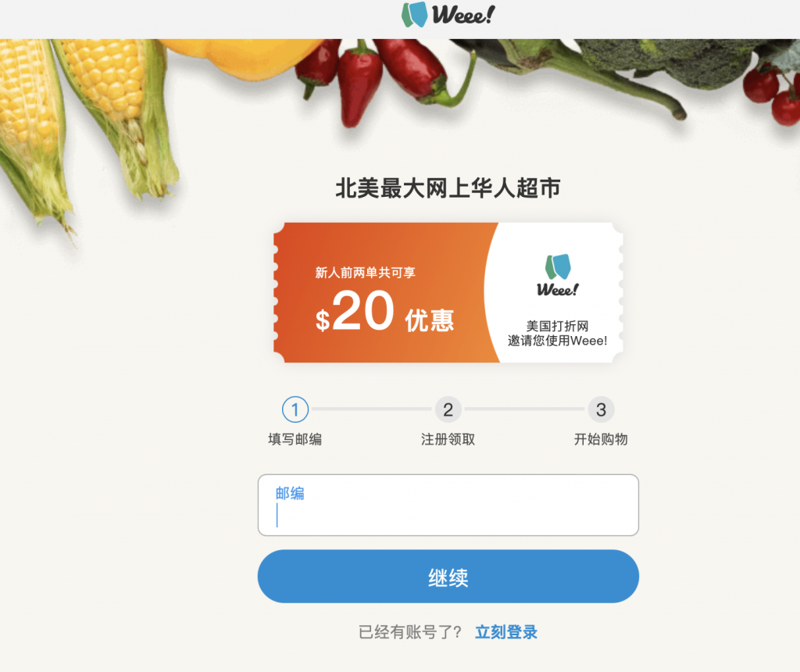
Task: Click the 北美最大网上华人超市 heading
Action: click(448, 188)
